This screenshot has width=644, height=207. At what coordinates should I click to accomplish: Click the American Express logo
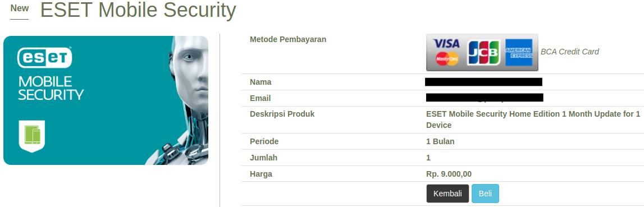click(x=519, y=53)
